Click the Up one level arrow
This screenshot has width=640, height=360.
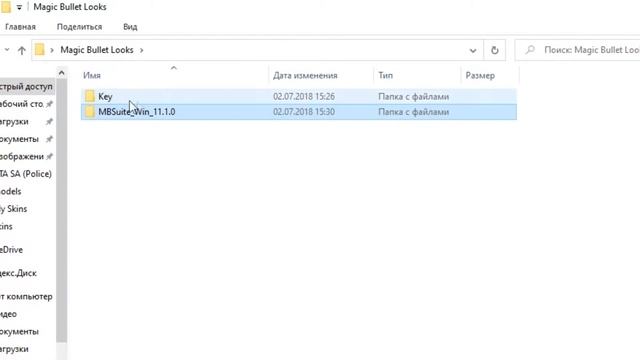click(22, 50)
